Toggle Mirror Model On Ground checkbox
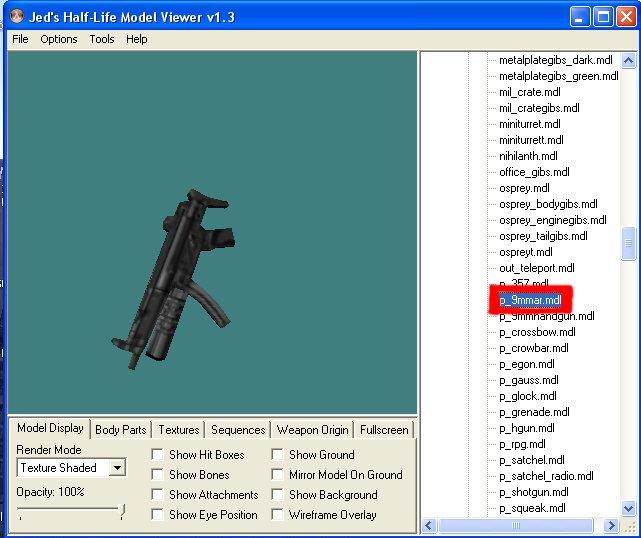 click(x=278, y=475)
